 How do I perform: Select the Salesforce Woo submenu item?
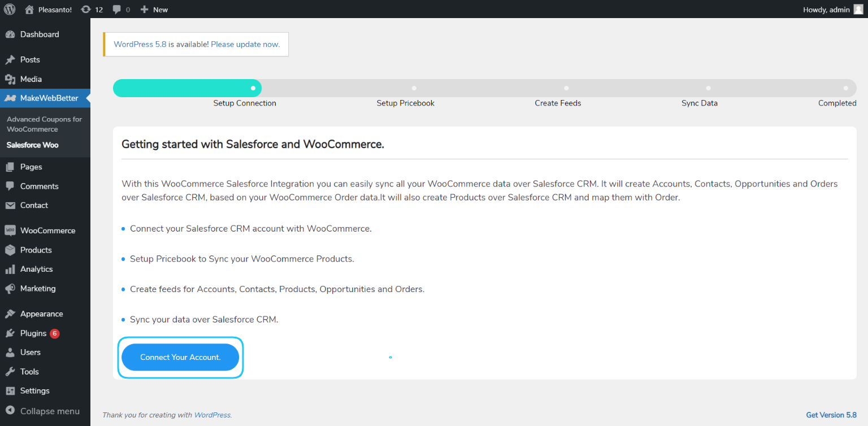(x=32, y=145)
